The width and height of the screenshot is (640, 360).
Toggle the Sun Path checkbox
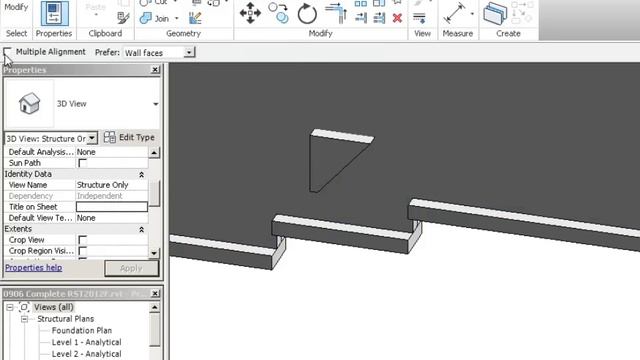[82, 163]
